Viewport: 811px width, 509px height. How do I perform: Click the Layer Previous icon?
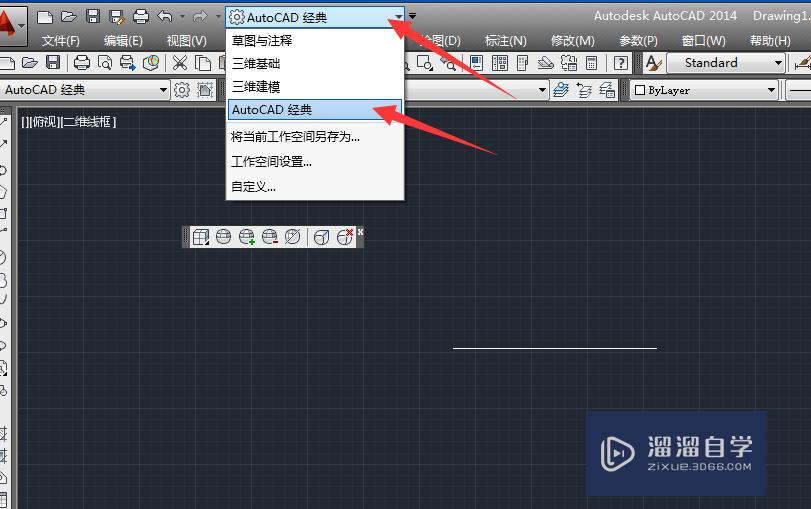click(x=584, y=91)
